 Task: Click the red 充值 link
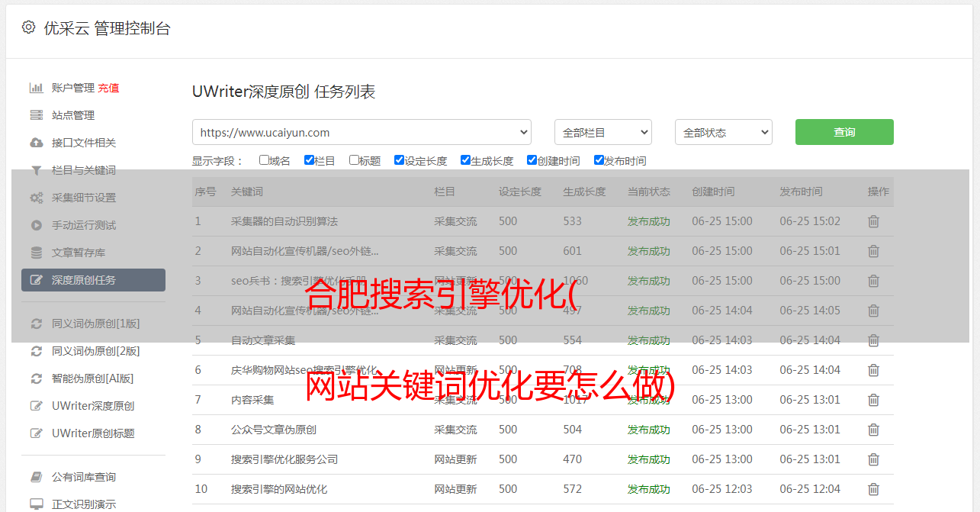click(x=108, y=88)
